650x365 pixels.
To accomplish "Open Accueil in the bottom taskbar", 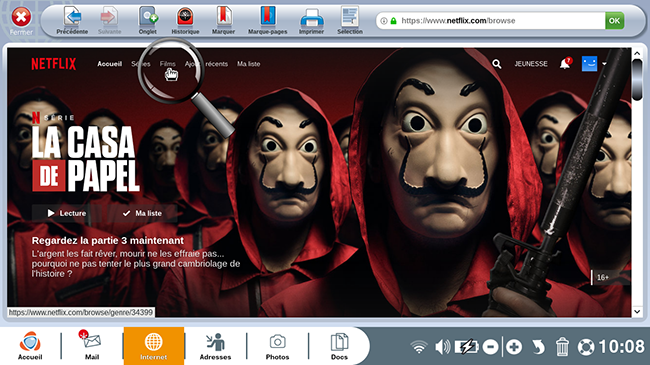I will coord(30,346).
